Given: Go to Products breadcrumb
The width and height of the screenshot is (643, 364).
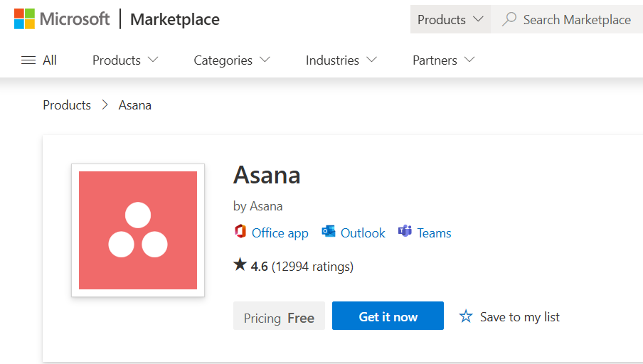Looking at the screenshot, I should click(x=67, y=105).
